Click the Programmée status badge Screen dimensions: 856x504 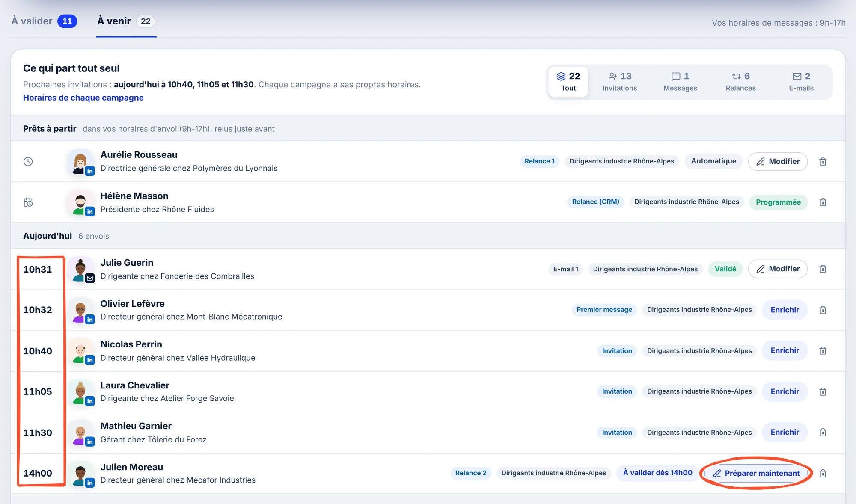pyautogui.click(x=778, y=202)
